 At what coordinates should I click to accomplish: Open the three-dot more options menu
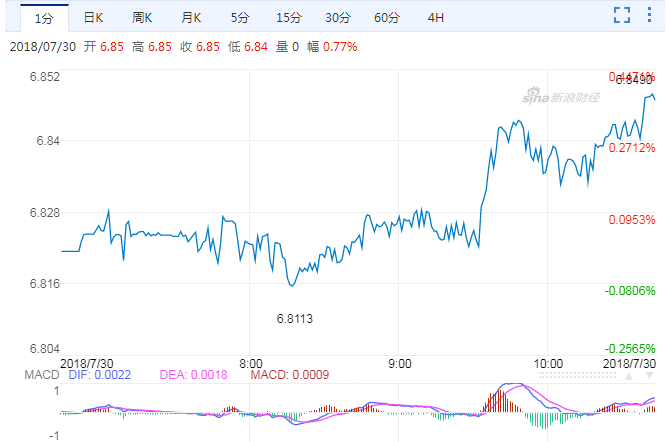pos(649,15)
